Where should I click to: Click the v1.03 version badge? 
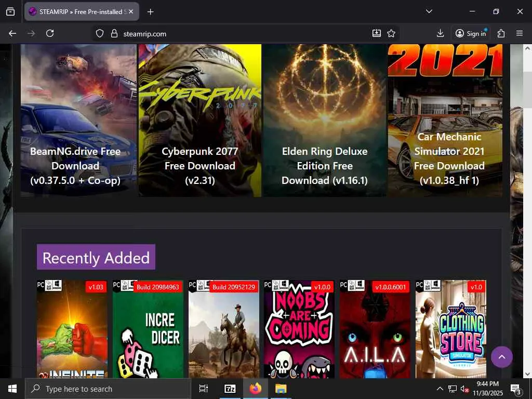tap(96, 287)
